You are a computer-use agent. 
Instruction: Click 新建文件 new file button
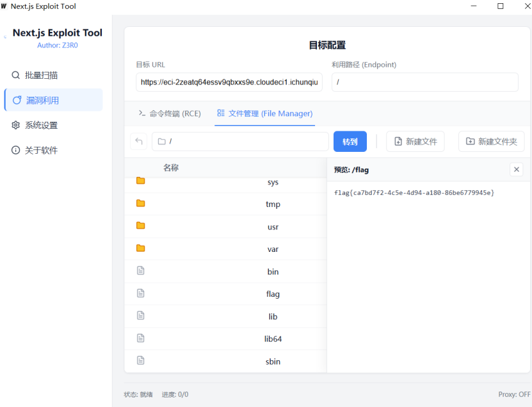click(415, 142)
